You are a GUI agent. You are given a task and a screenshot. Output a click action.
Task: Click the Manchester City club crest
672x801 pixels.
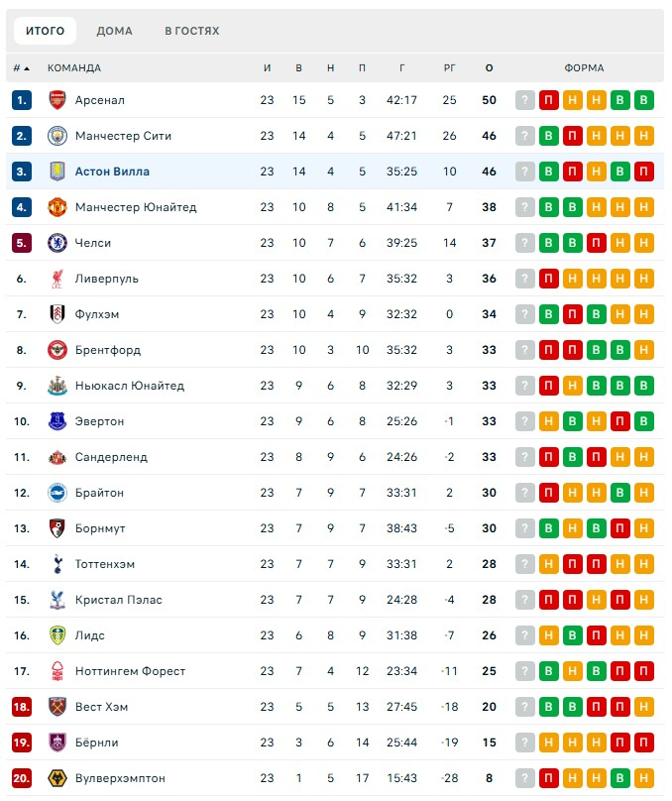[56, 136]
